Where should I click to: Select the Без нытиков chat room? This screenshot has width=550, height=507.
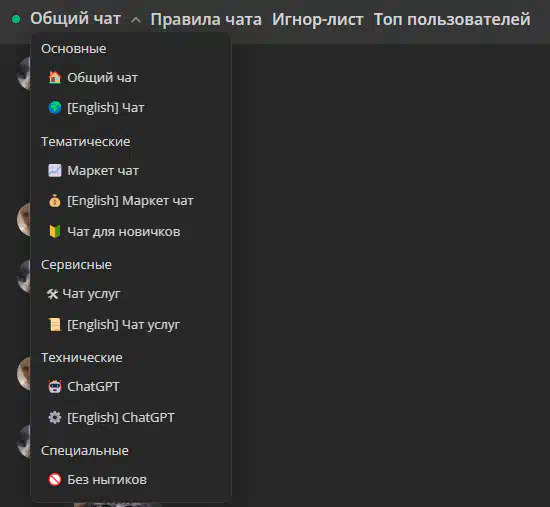point(130,480)
